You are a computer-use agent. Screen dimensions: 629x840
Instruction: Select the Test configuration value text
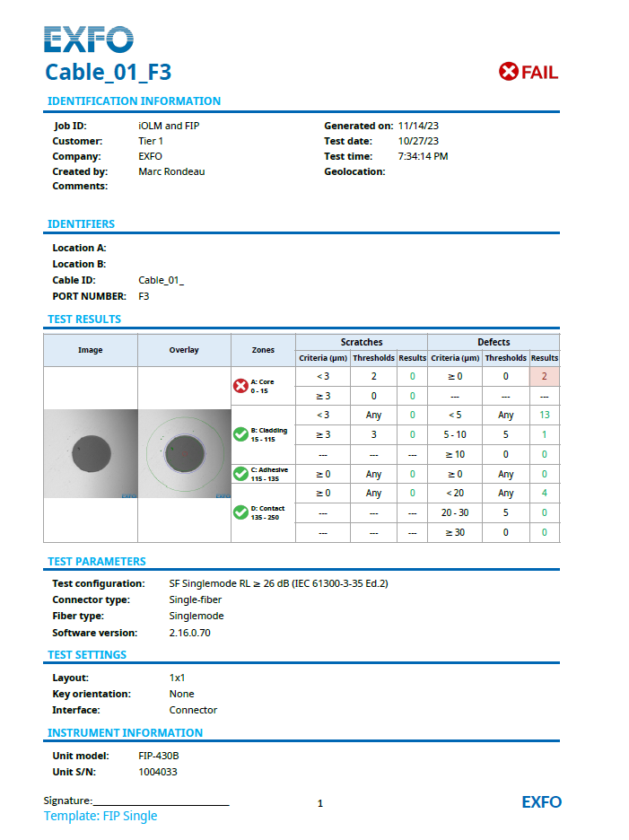[x=278, y=583]
